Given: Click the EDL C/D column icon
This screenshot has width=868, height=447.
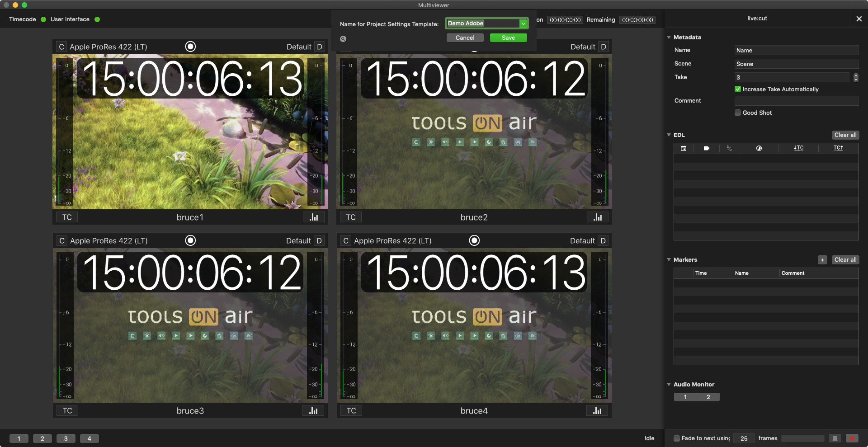Looking at the screenshot, I should [729, 148].
